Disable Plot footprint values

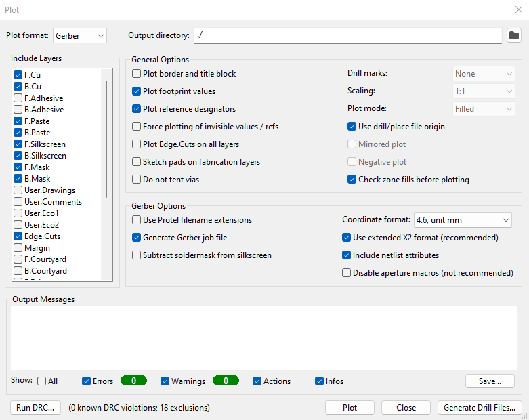point(136,91)
